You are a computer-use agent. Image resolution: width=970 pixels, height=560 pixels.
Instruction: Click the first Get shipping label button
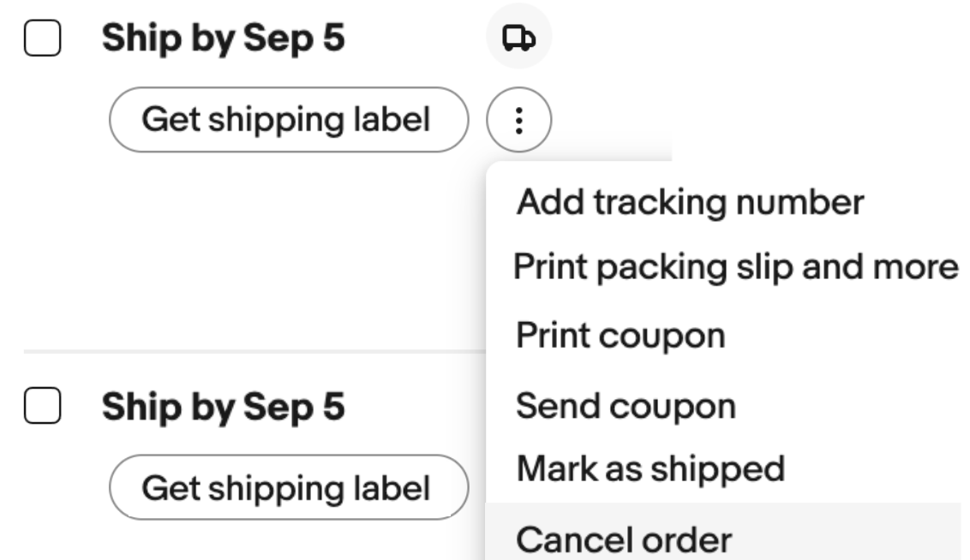tap(286, 120)
